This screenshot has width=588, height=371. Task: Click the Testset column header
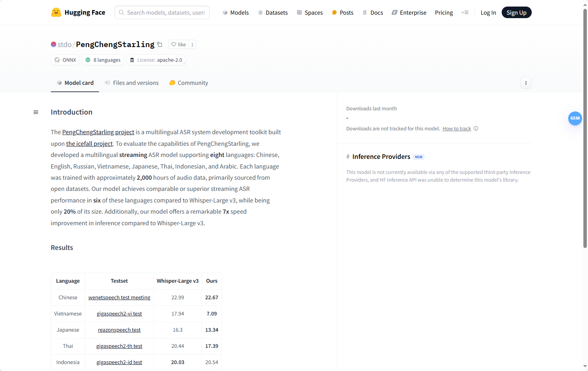coord(119,281)
